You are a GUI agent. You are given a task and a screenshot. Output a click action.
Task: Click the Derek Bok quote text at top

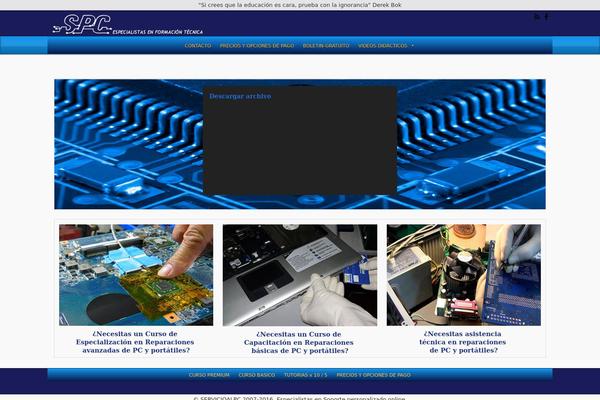click(300, 5)
